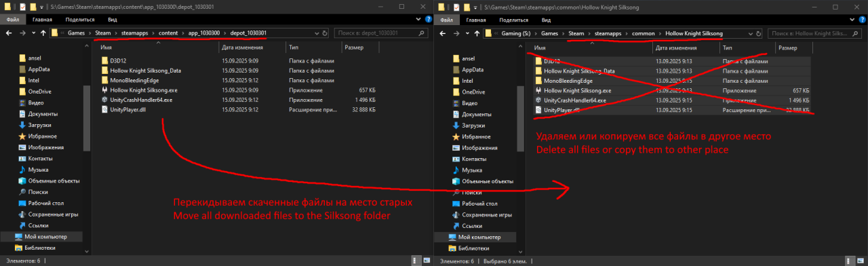This screenshot has width=868, height=266.
Task: Open quick access toolbar dropdown, left window
Action: (x=42, y=7)
